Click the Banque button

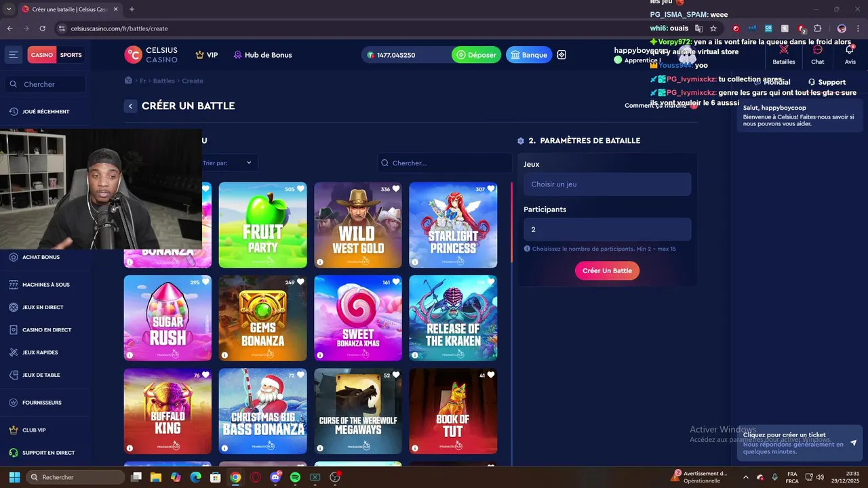[x=529, y=55]
